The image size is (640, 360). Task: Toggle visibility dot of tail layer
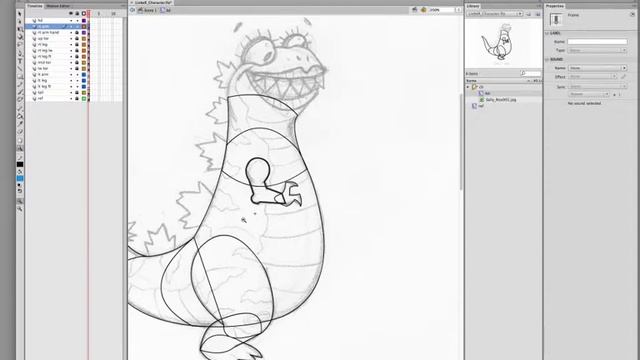pos(71,93)
